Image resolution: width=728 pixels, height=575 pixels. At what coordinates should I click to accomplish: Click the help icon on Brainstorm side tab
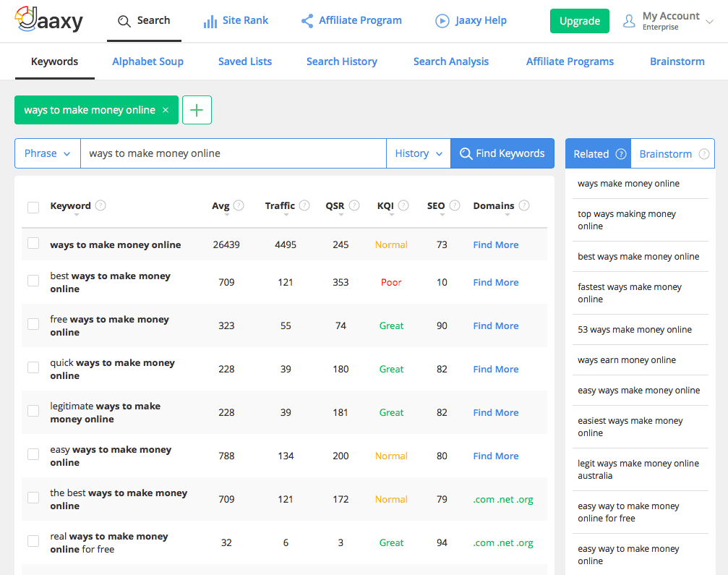[704, 154]
